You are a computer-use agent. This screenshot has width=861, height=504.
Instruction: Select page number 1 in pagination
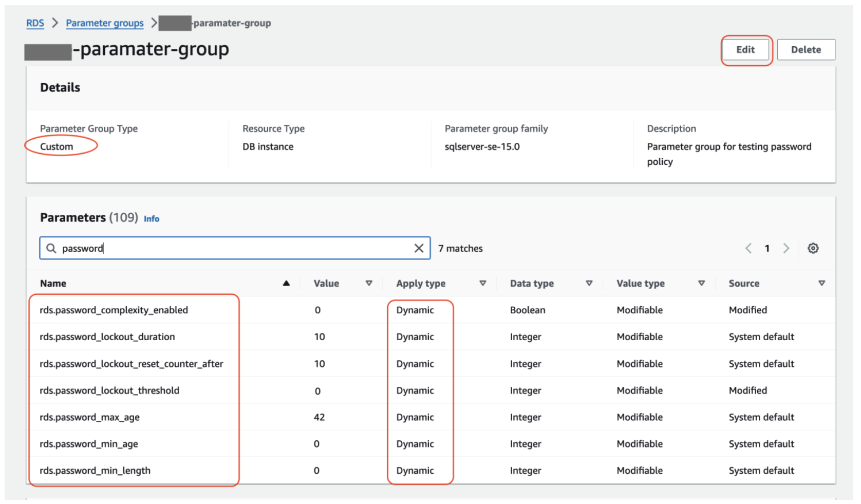click(x=767, y=248)
